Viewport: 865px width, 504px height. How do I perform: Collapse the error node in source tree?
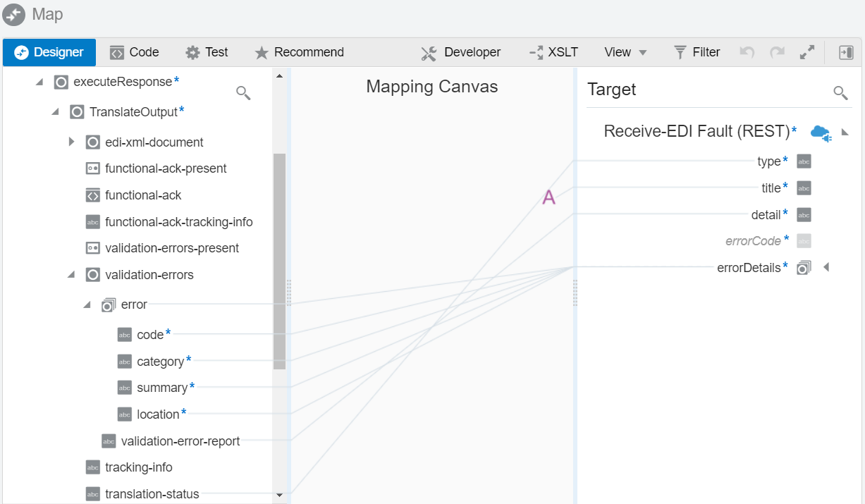coord(87,305)
